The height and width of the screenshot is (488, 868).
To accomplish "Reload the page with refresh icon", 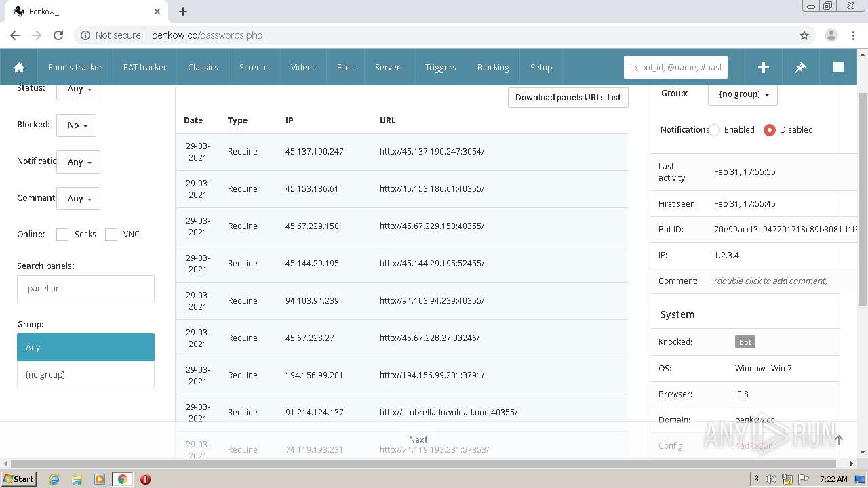I will tap(58, 35).
